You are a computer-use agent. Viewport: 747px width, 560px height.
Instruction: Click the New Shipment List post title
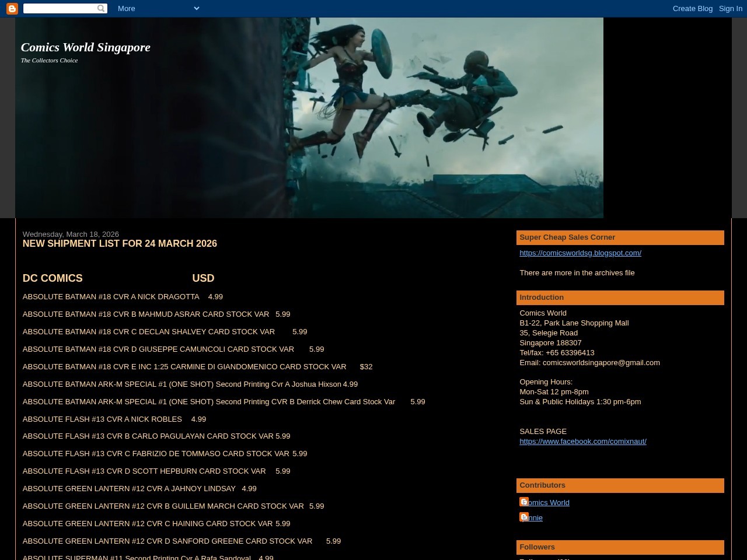point(120,244)
